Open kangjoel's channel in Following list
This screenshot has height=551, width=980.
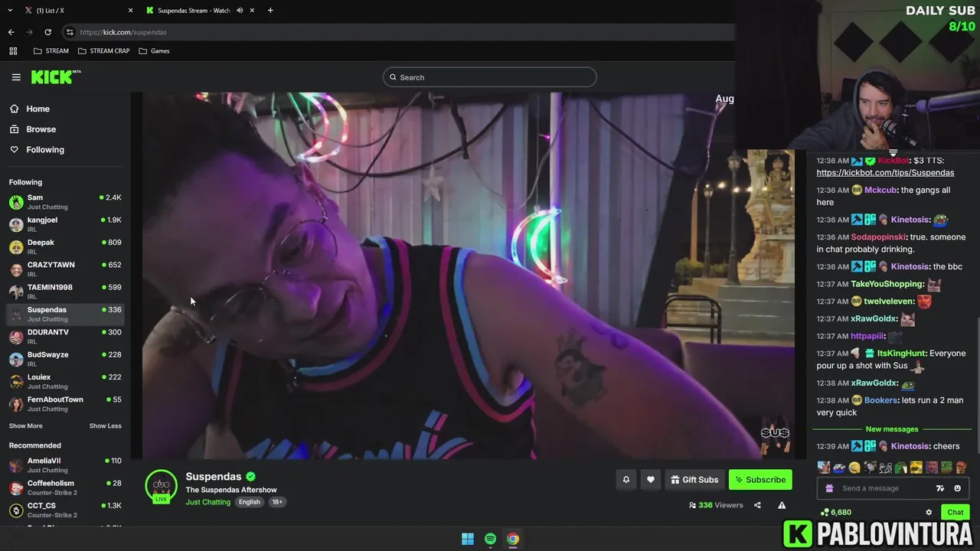click(x=65, y=224)
